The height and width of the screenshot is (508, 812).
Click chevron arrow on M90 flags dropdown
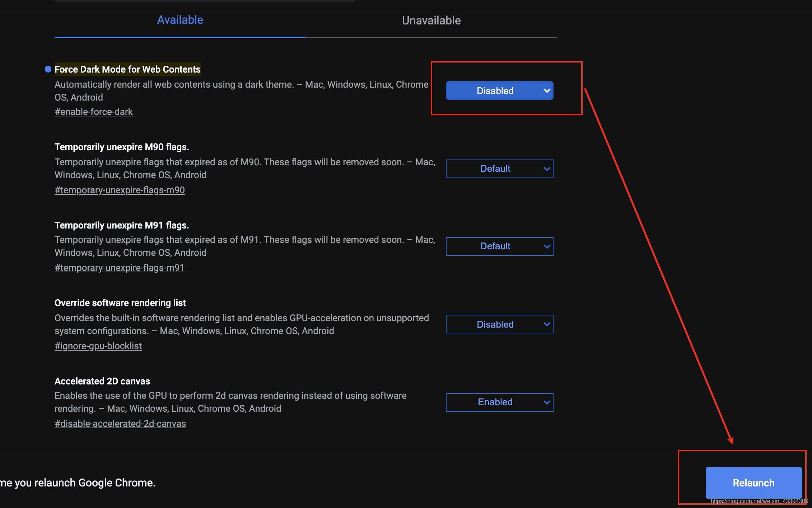point(547,169)
